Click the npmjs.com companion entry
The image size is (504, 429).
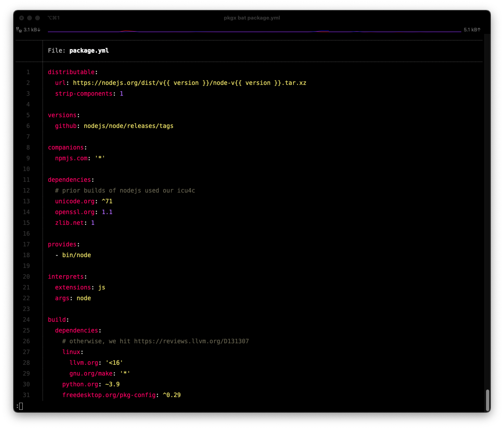pos(71,158)
